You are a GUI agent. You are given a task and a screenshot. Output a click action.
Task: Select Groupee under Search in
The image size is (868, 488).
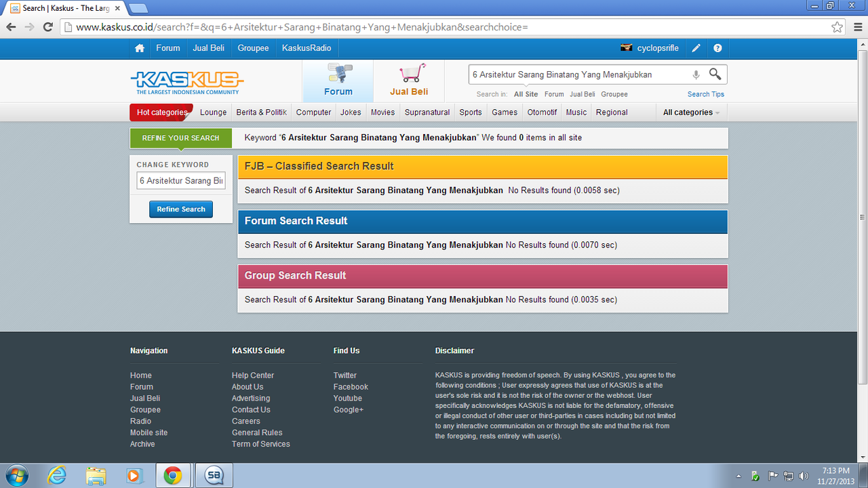click(x=614, y=94)
